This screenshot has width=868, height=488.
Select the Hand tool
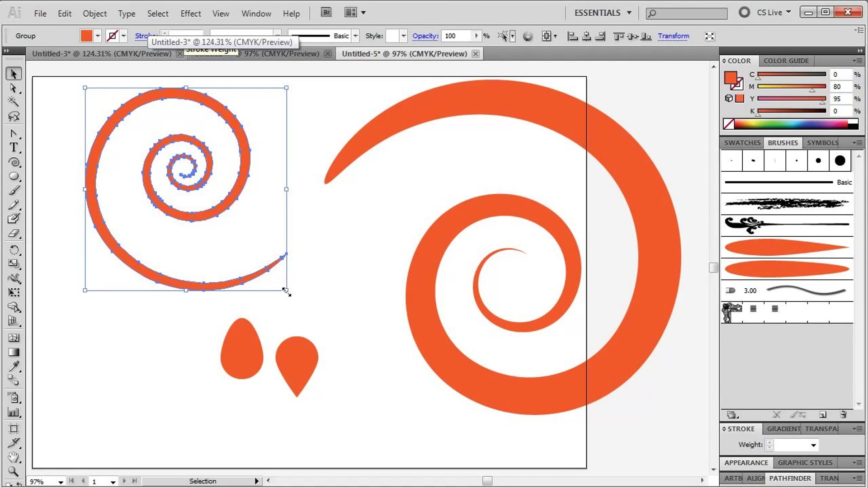tap(14, 457)
